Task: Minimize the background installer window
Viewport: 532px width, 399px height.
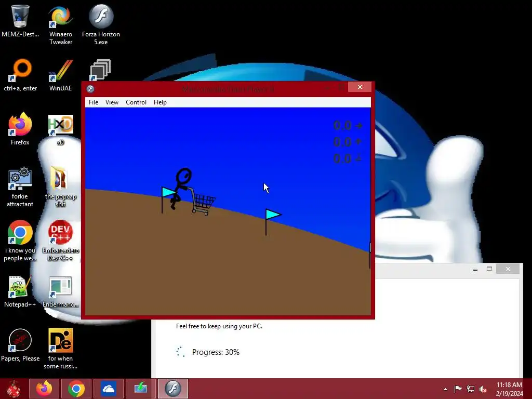Action: 475,269
